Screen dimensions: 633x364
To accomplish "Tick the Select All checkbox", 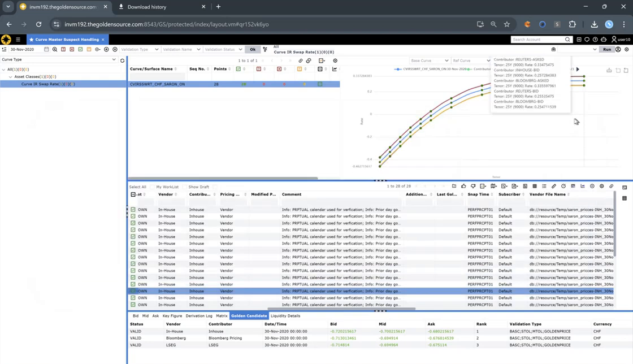I will pos(152,187).
